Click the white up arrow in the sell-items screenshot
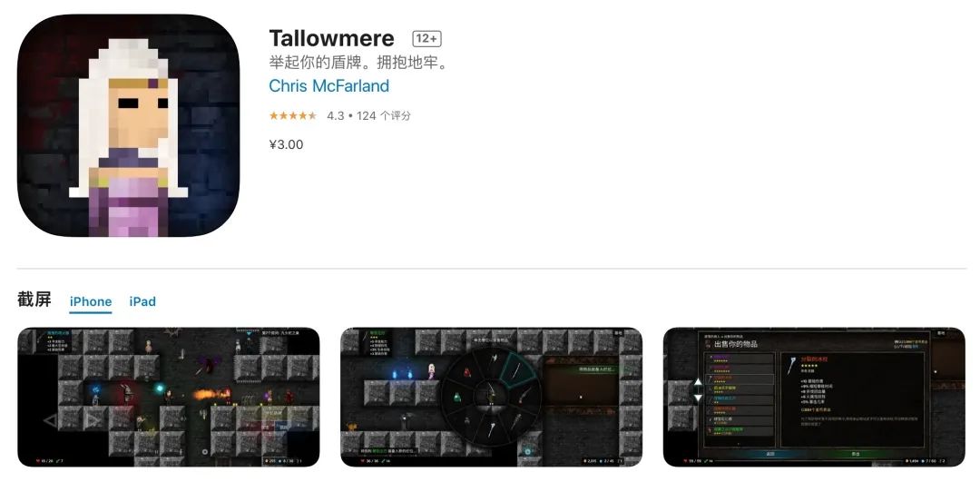Screen dimensions: 980x482 tap(698, 382)
